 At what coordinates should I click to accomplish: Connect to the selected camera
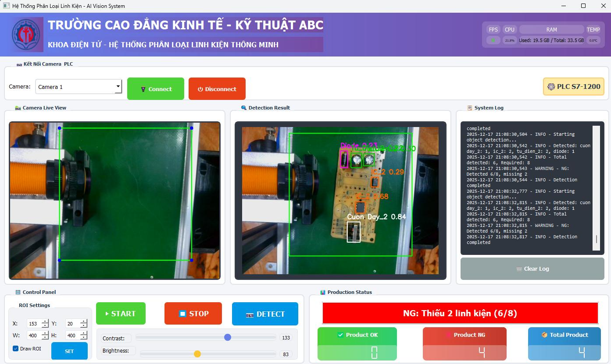tap(156, 89)
